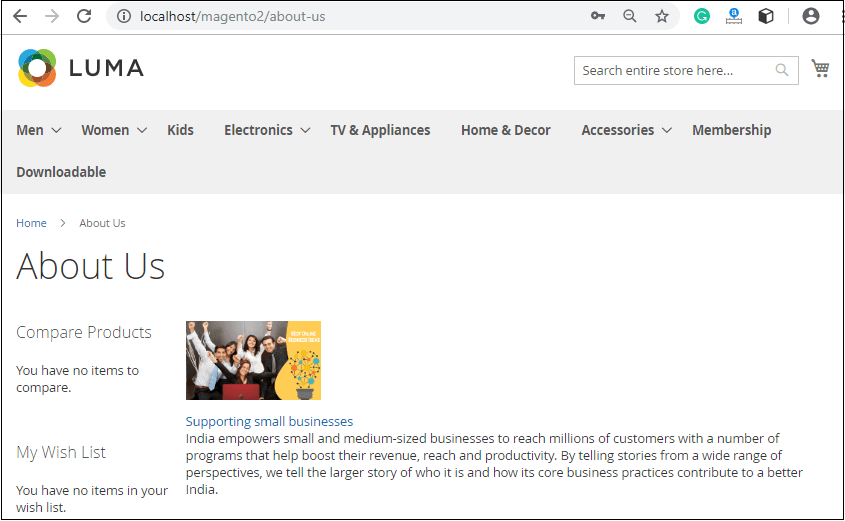845x521 pixels.
Task: Expand the Men menu chevron
Action: click(56, 130)
